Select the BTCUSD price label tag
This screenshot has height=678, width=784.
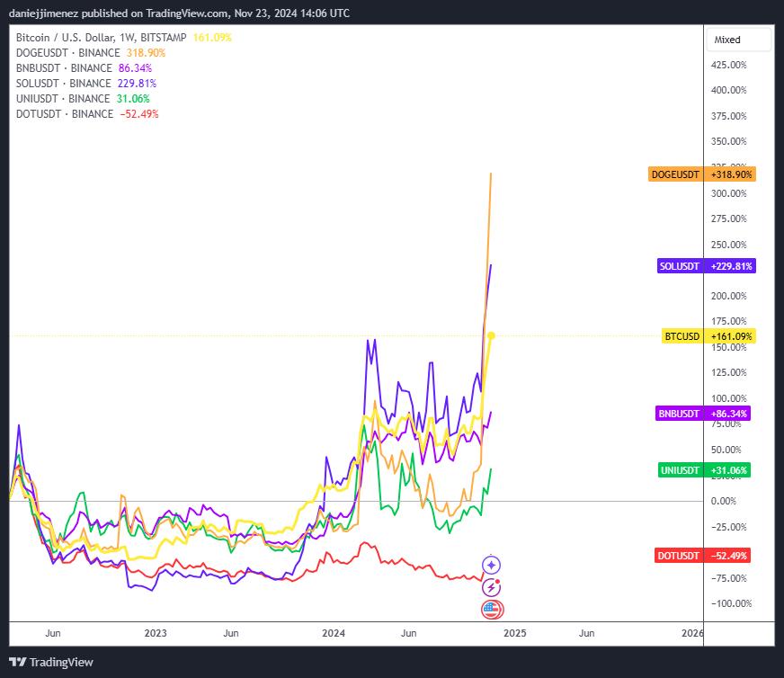[x=682, y=336]
